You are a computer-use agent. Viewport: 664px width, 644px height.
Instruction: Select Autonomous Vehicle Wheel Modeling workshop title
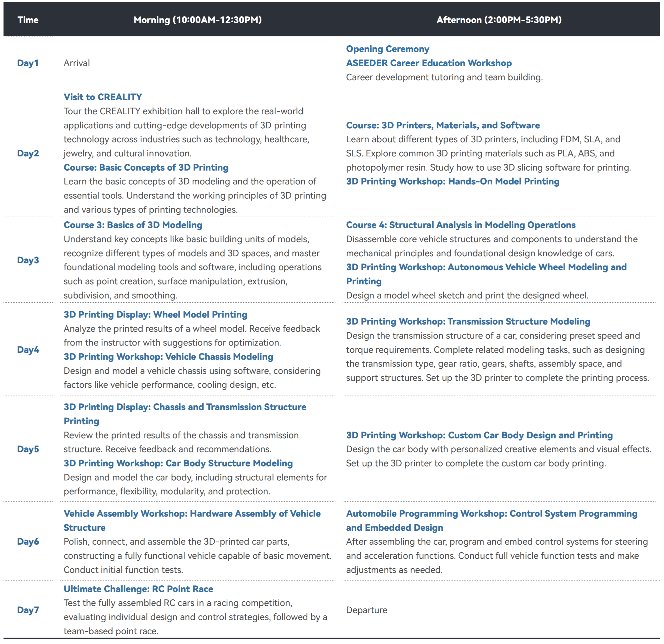click(x=486, y=267)
